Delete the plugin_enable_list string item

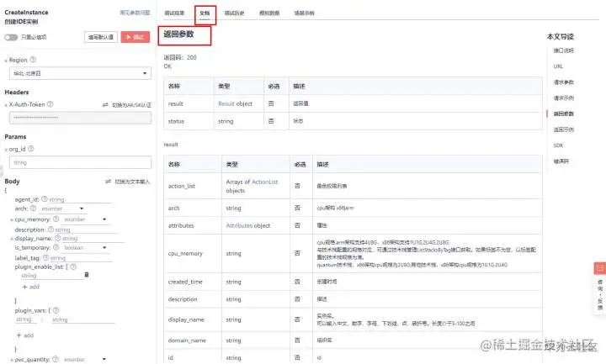click(x=87, y=274)
